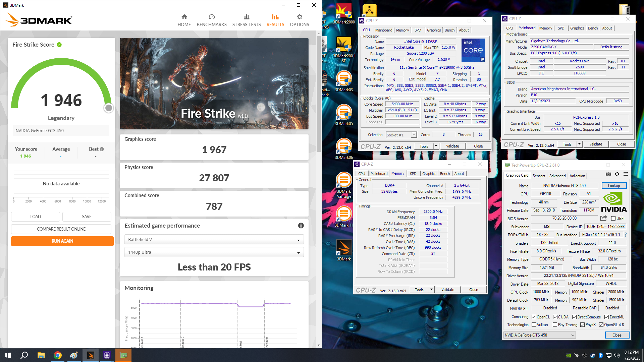The height and width of the screenshot is (362, 644).
Task: Expand Tools arrow in CPU-Z Memory window
Action: point(431,290)
